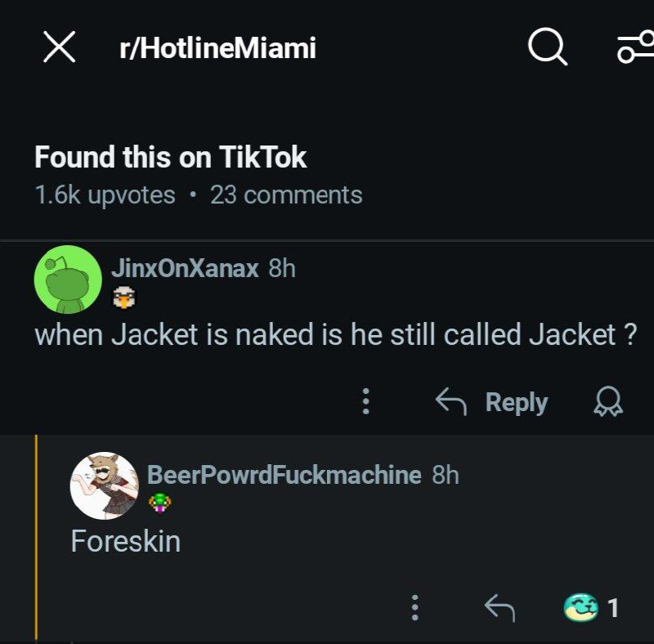
Task: Open the sort/filter sliders icon
Action: [x=636, y=47]
